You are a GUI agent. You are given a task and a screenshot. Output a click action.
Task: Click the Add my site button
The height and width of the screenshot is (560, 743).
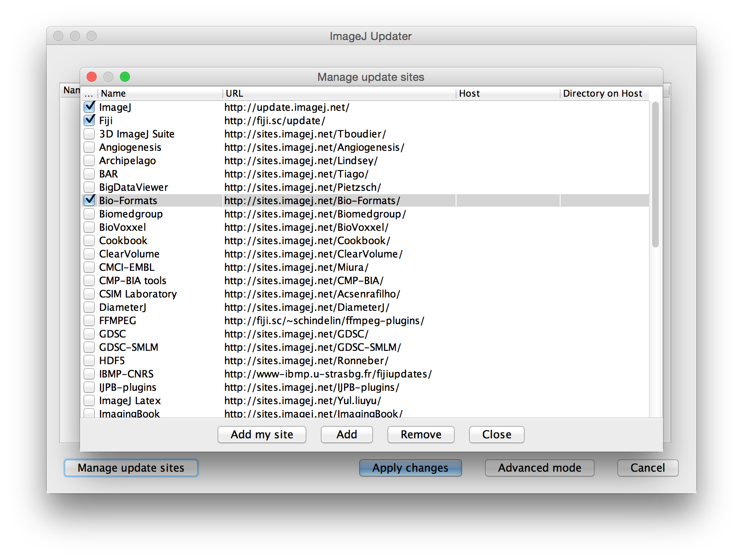(x=262, y=435)
